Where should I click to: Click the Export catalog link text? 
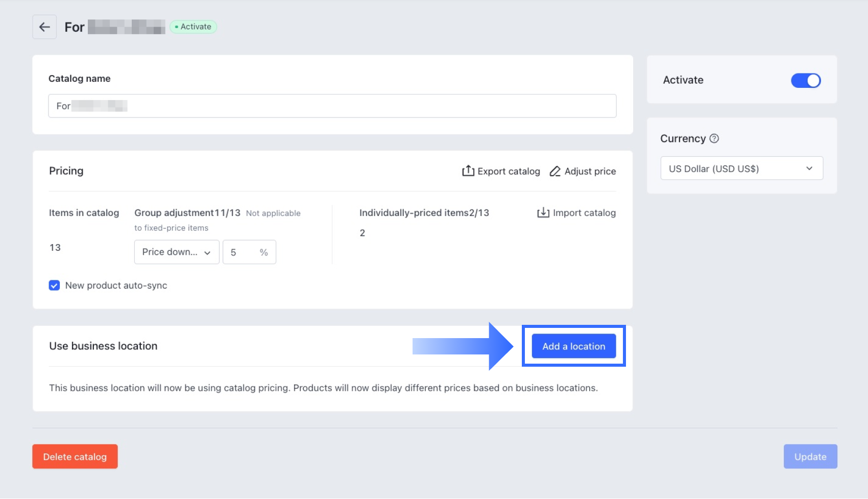pyautogui.click(x=509, y=171)
